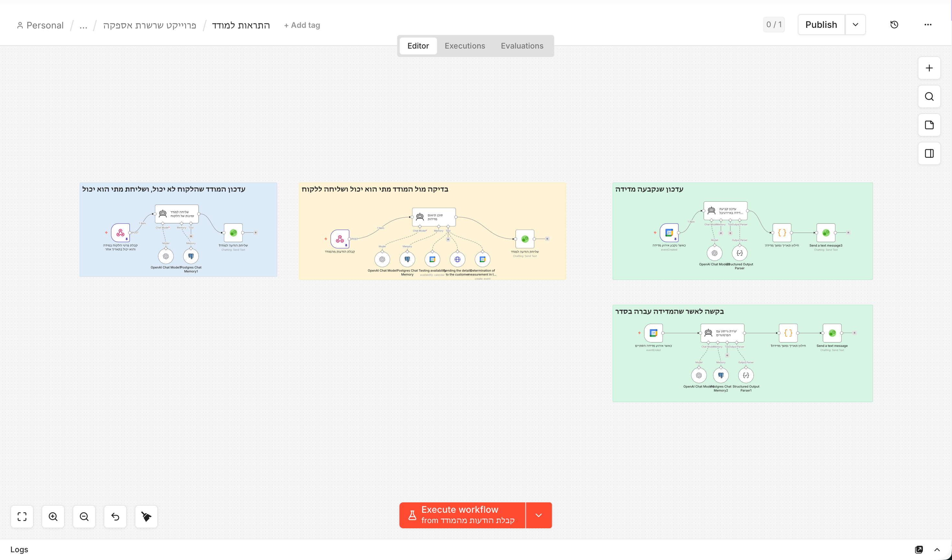Image resolution: width=952 pixels, height=560 pixels.
Task: Pop out the Logs panel
Action: (x=919, y=549)
